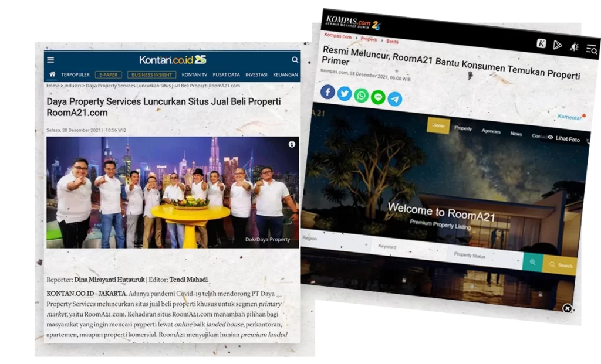Select the News tab on RoomA21
Image resolution: width=601 pixels, height=364 pixels.
[x=516, y=134]
